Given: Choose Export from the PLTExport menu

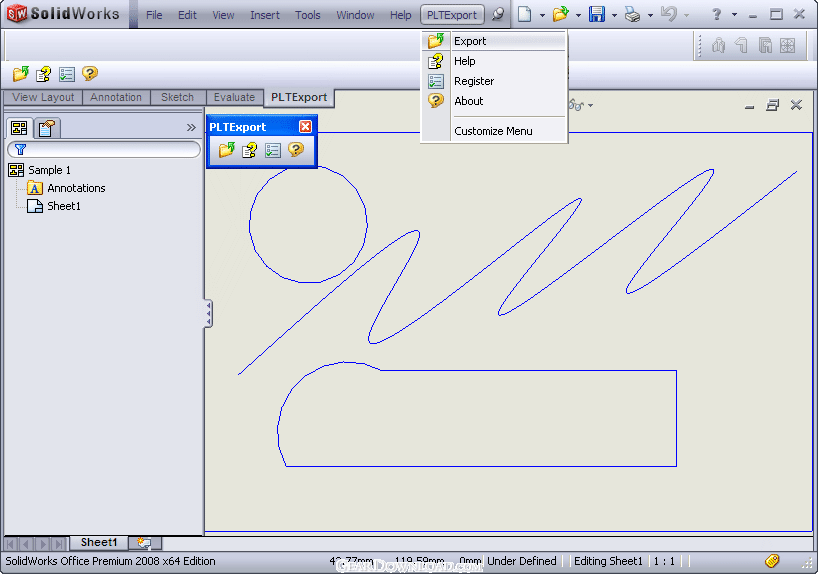Looking at the screenshot, I should pyautogui.click(x=494, y=41).
